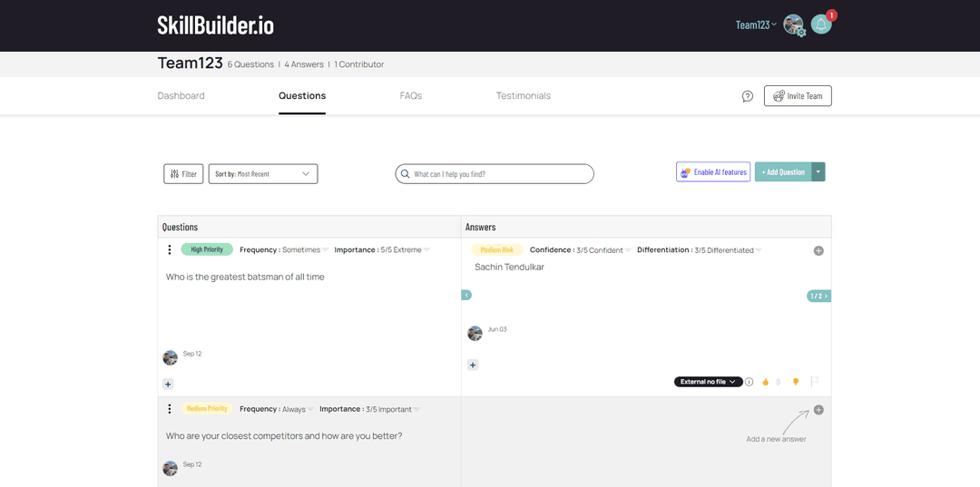Open the Sort by Most Recent dropdown
Viewport: 980px width, 487px height.
click(263, 174)
